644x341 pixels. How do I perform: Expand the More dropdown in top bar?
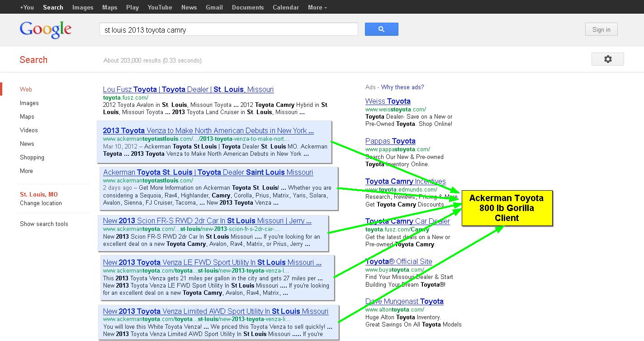(317, 7)
